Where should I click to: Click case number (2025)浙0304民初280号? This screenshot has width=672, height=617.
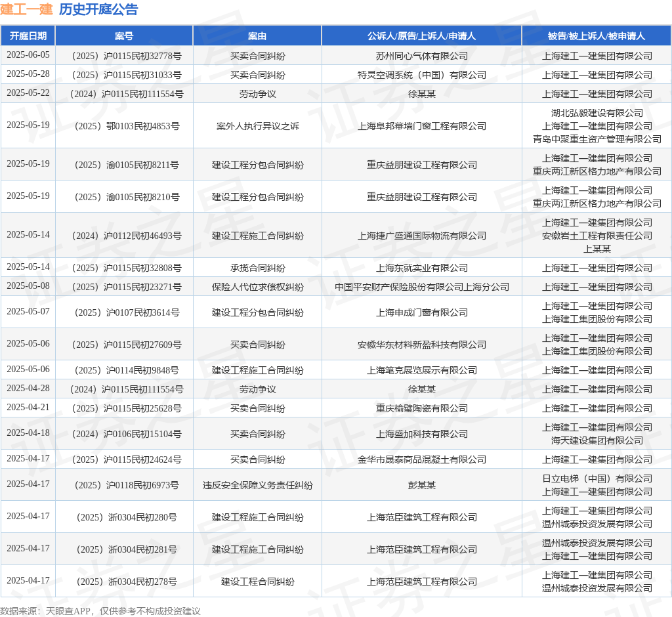[x=127, y=517]
